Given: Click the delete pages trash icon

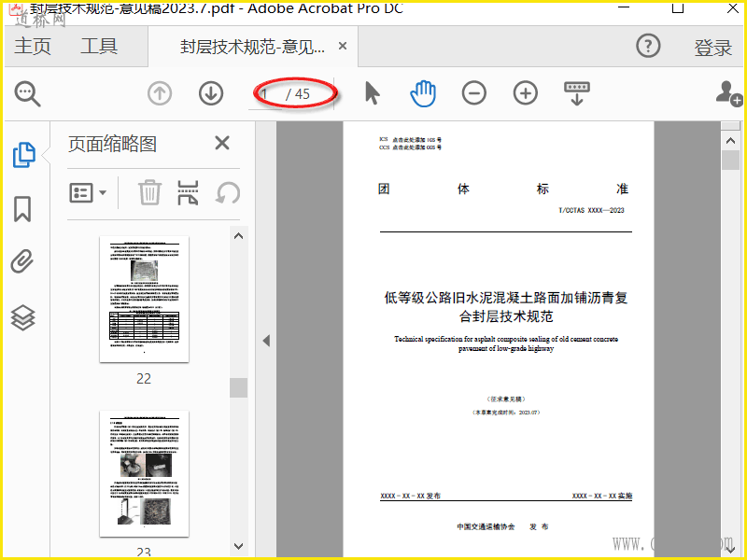Looking at the screenshot, I should (149, 192).
